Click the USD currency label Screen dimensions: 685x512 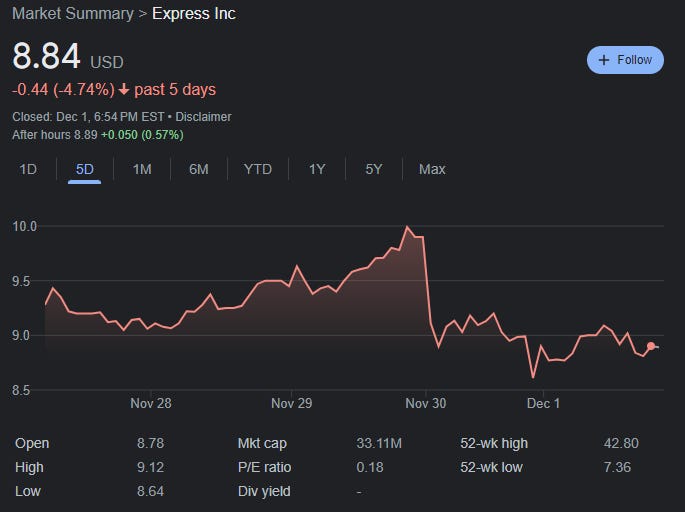tap(107, 62)
